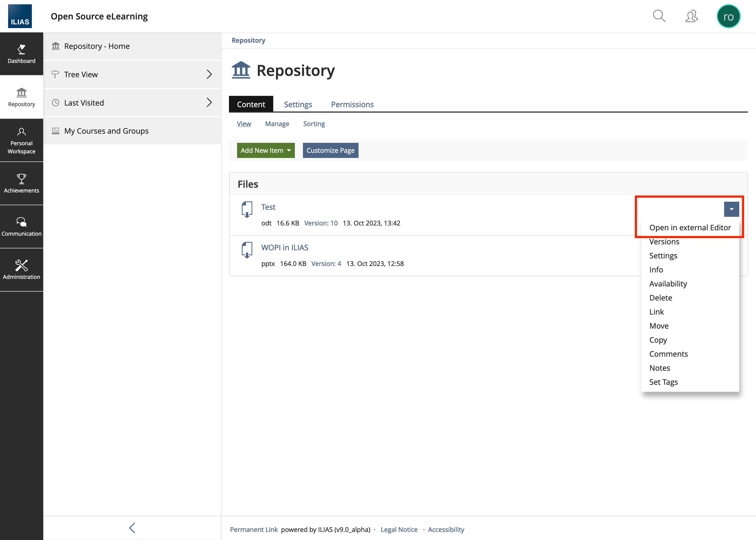The image size is (756, 540).
Task: Click the Test file icon
Action: click(x=247, y=210)
